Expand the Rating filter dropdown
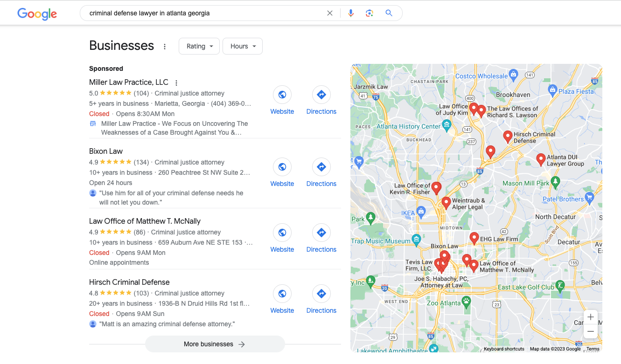Screen dimensions: 621x364 [x=199, y=46]
